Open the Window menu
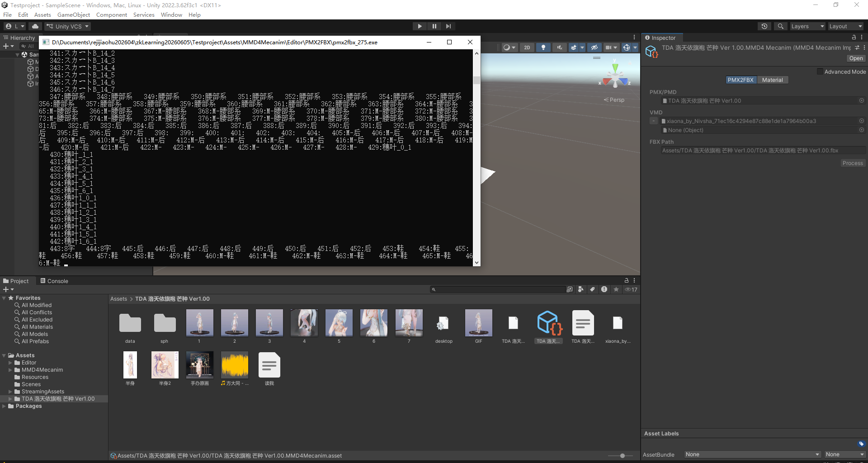 coord(171,15)
